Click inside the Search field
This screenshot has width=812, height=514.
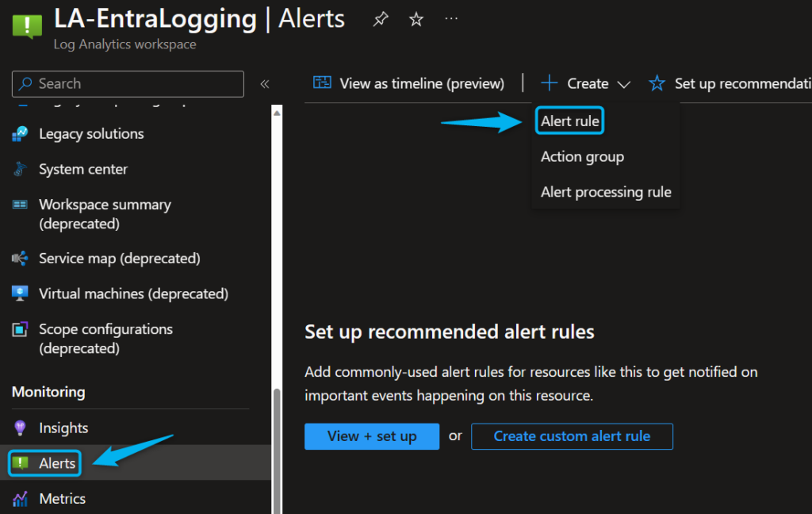pyautogui.click(x=127, y=83)
